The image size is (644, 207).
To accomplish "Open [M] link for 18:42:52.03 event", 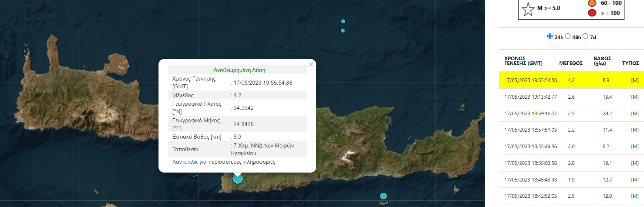I will 635,196.
